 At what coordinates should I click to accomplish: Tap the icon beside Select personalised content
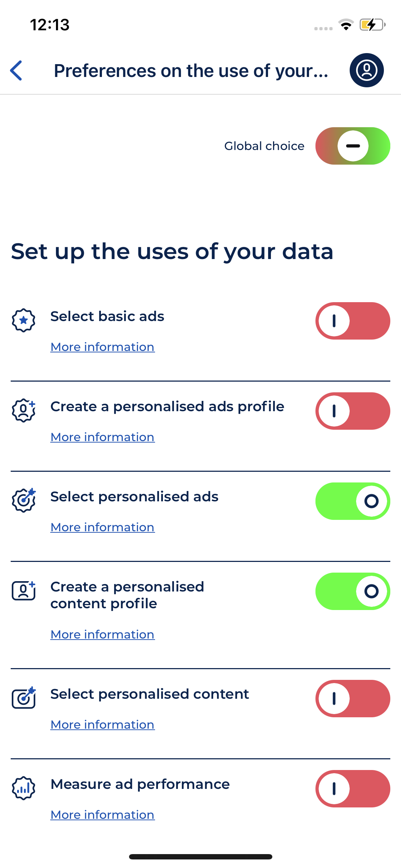pos(24,698)
